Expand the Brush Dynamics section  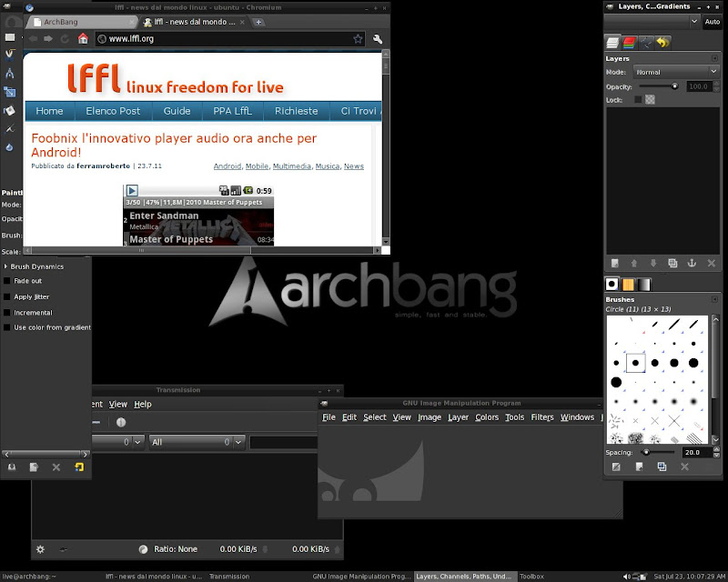[x=5, y=266]
